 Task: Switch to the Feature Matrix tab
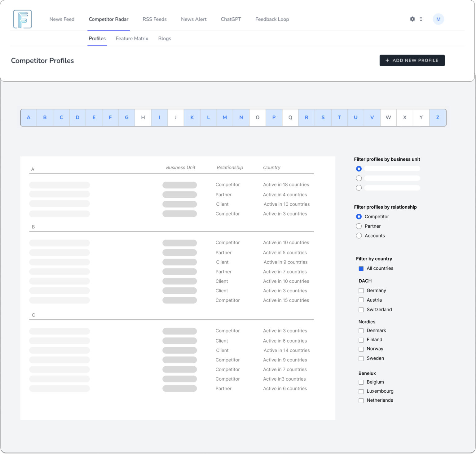point(132,38)
